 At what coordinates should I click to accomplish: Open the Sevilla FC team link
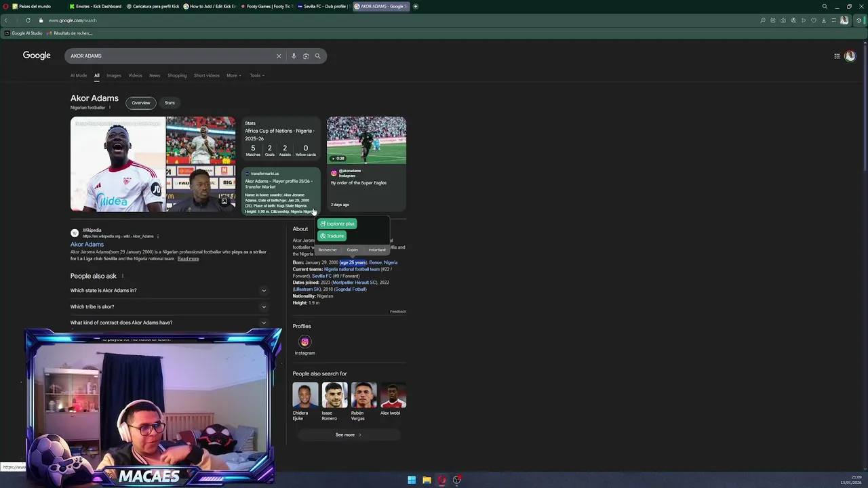pyautogui.click(x=321, y=276)
